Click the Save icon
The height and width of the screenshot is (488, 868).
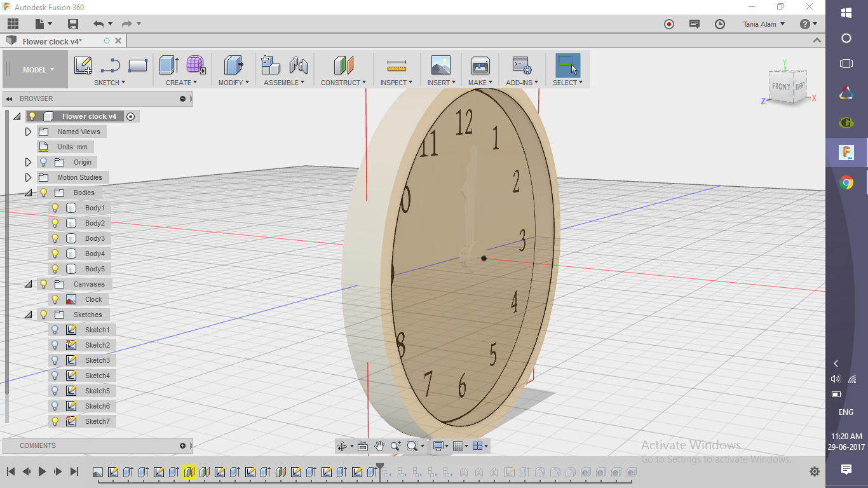point(73,24)
